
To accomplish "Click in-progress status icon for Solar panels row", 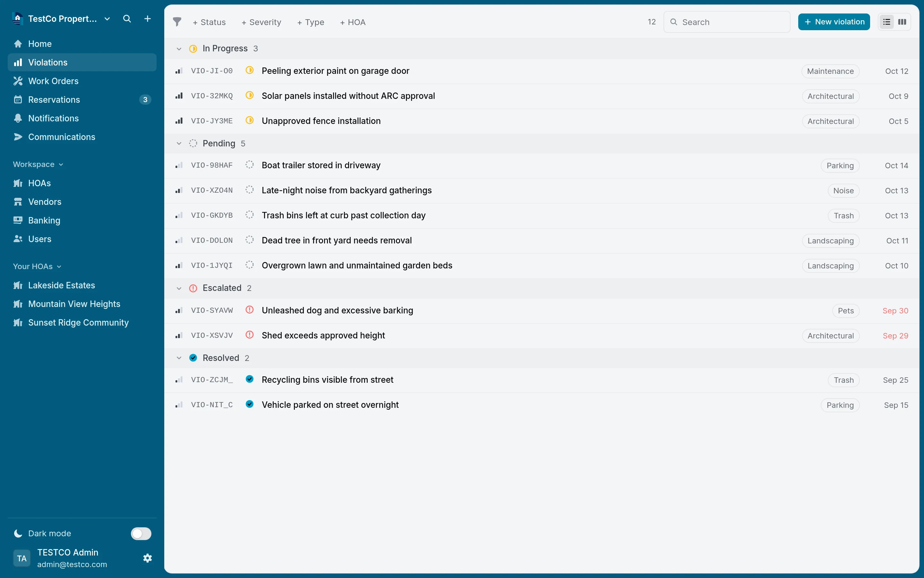I will pos(249,95).
